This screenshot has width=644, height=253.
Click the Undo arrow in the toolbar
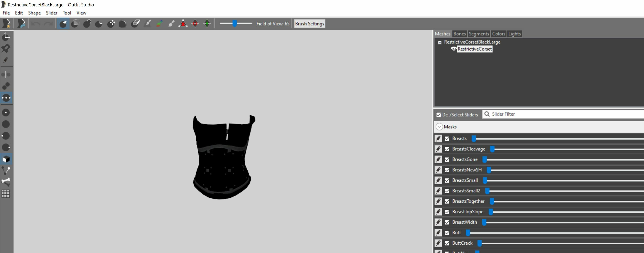pyautogui.click(x=36, y=23)
